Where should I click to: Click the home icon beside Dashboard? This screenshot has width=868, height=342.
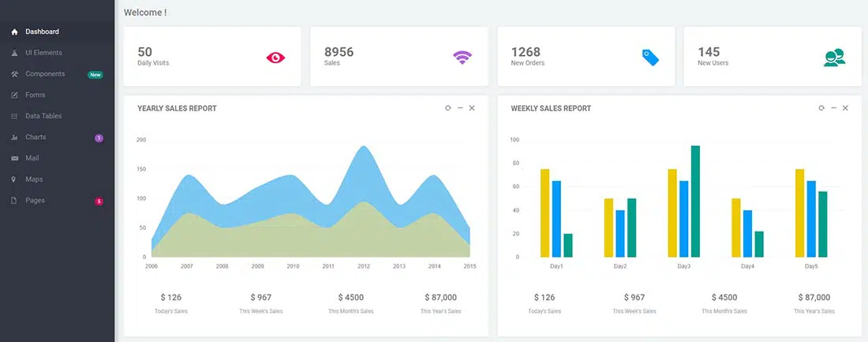tap(14, 32)
